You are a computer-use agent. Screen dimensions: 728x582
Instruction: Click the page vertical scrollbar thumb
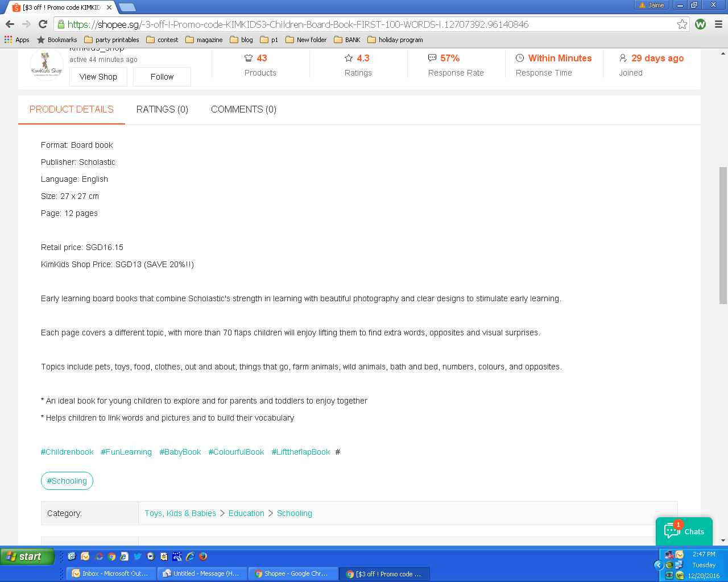(x=723, y=235)
